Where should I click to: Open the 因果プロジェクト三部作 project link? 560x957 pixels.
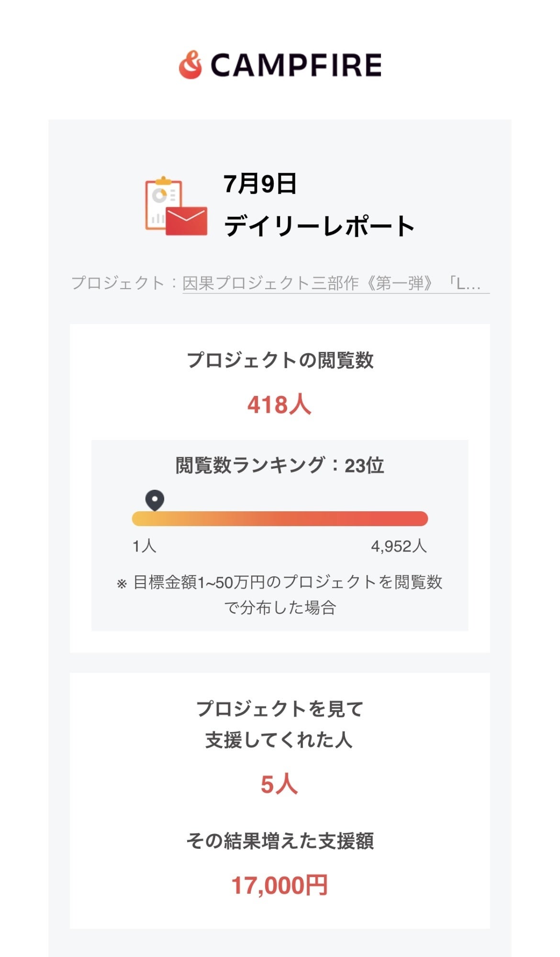point(335,283)
